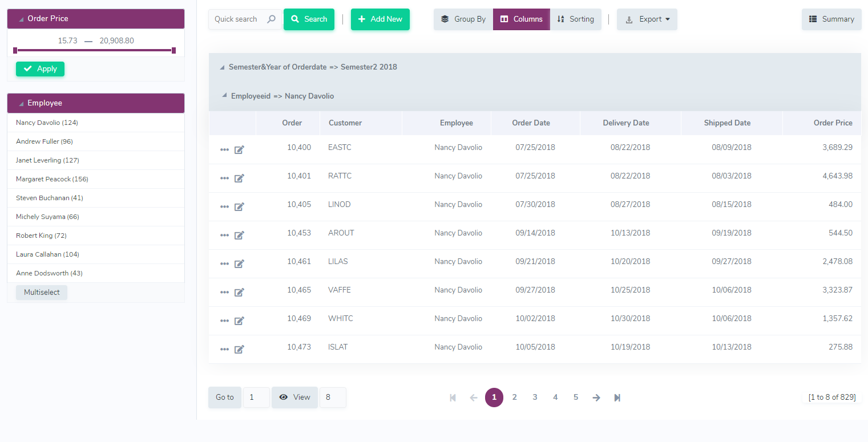Image resolution: width=868 pixels, height=442 pixels.
Task: Open row options for order 10,469
Action: pos(224,321)
